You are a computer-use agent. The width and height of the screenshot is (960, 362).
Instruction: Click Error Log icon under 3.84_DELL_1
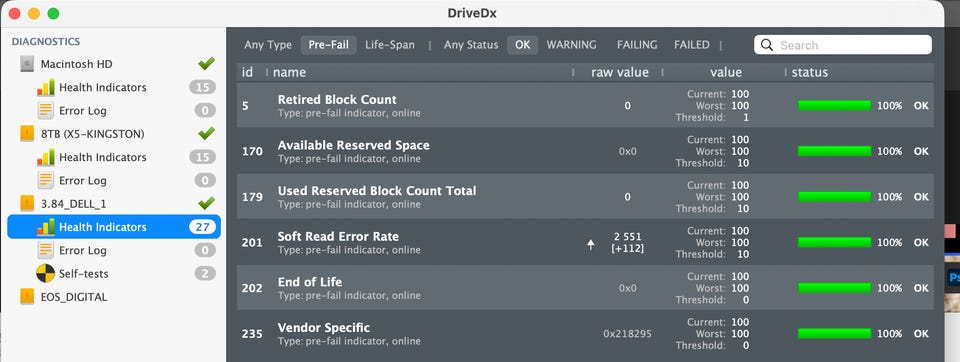45,250
